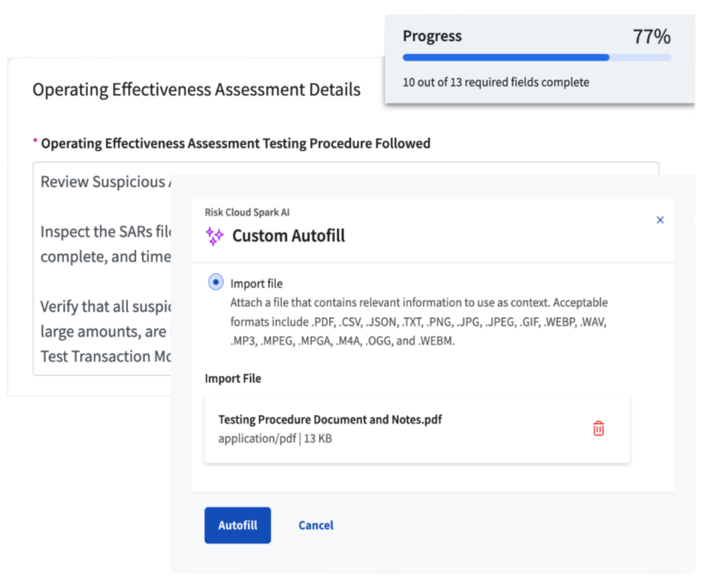
Task: Click the Operating Effectiveness Assessment Details header
Action: coord(196,89)
